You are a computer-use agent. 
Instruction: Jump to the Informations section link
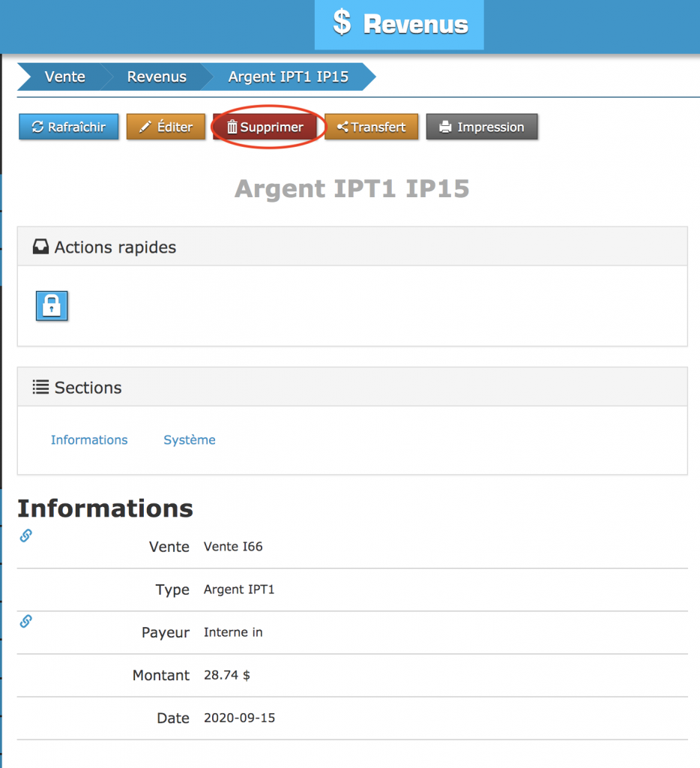point(89,439)
